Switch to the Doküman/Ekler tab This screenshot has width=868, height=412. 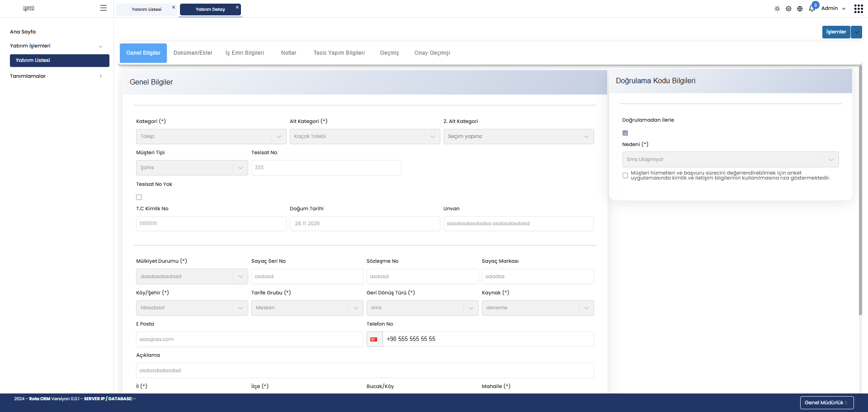pyautogui.click(x=193, y=53)
